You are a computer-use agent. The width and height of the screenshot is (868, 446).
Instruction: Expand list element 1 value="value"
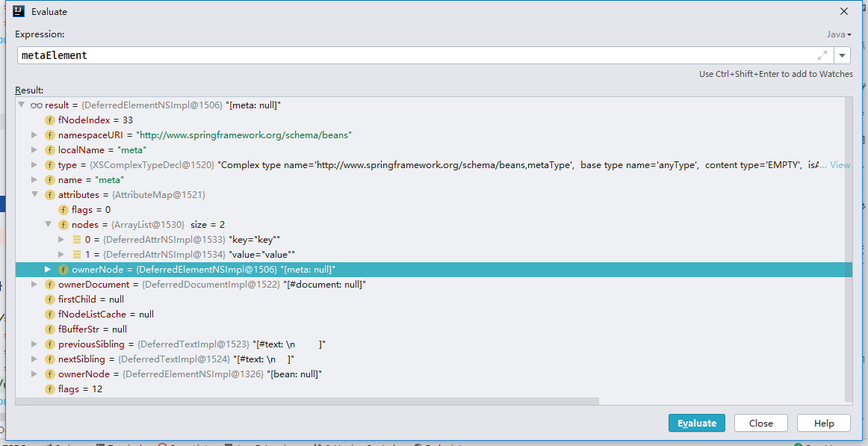pyautogui.click(x=61, y=255)
